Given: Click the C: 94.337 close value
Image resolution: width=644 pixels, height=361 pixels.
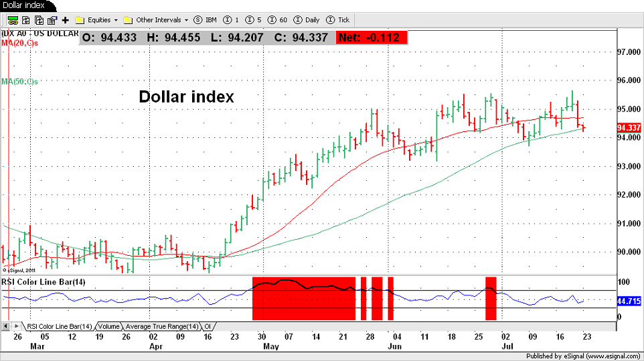Looking at the screenshot, I should 301,38.
